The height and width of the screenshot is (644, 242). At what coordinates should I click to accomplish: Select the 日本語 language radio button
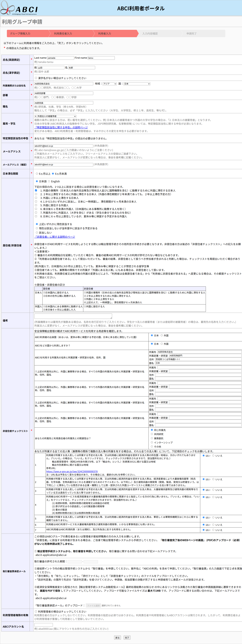coord(37,182)
